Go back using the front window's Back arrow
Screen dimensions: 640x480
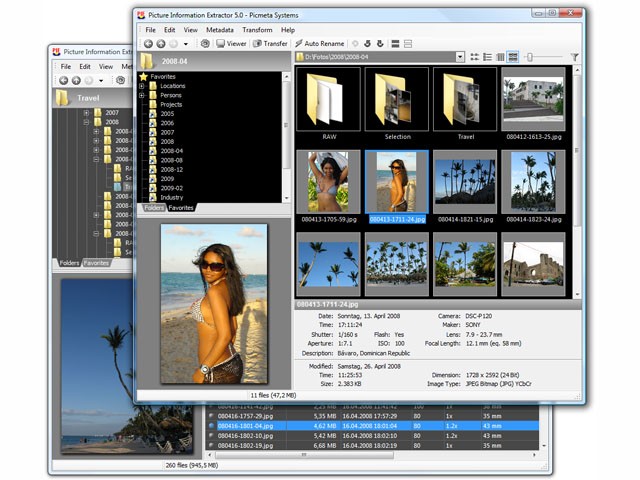148,44
